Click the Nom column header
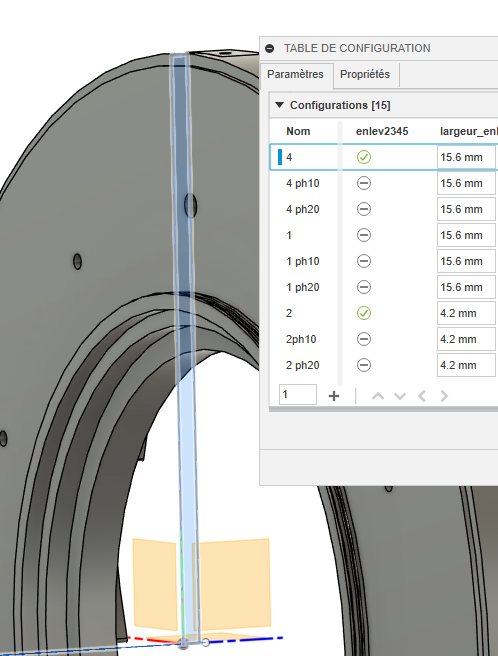The height and width of the screenshot is (656, 498). pos(298,131)
